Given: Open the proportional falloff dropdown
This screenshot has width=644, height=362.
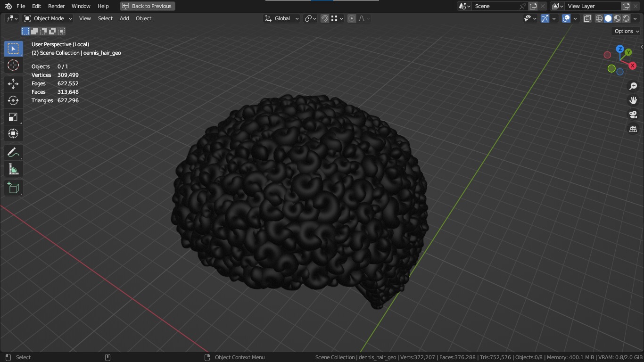Looking at the screenshot, I should tap(364, 18).
